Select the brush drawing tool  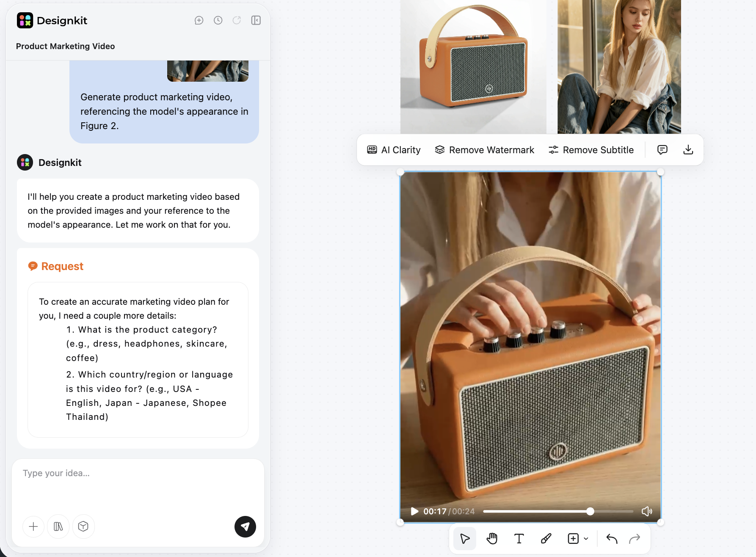tap(546, 538)
